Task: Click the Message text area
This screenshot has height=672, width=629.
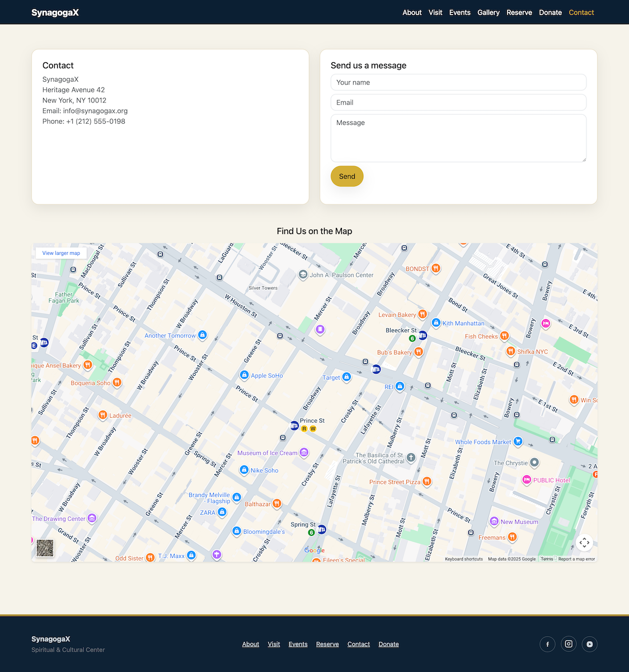Action: point(458,138)
